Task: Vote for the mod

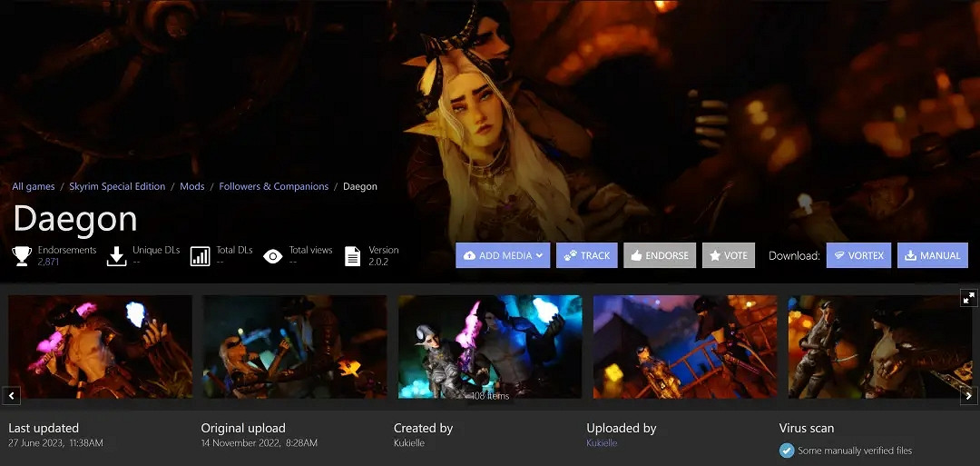Action: (x=728, y=255)
